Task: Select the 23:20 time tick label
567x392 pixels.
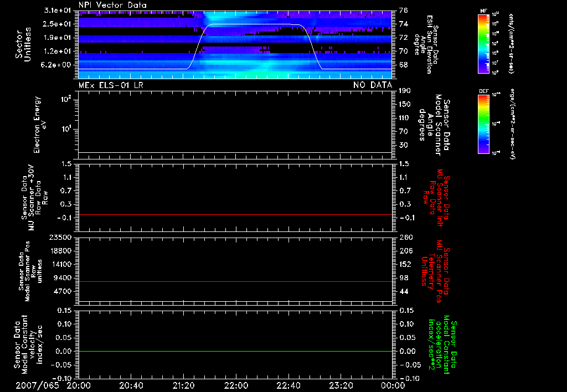Action: 341,385
